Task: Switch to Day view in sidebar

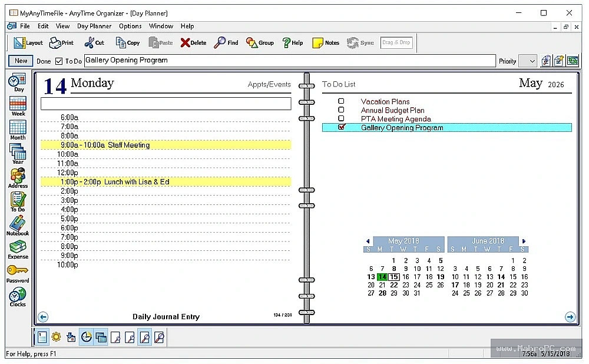Action: (18, 82)
